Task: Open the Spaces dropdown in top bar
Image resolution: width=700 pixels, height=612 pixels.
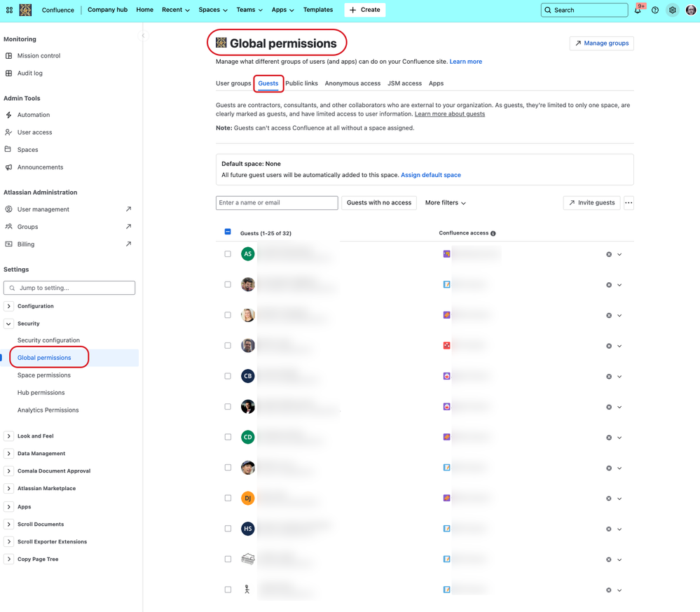Action: coord(213,10)
